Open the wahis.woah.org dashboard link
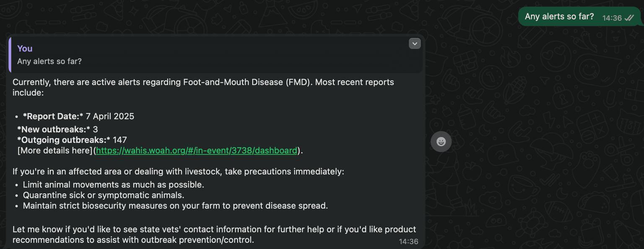Screen dimensions: 644x249 pyautogui.click(x=197, y=151)
